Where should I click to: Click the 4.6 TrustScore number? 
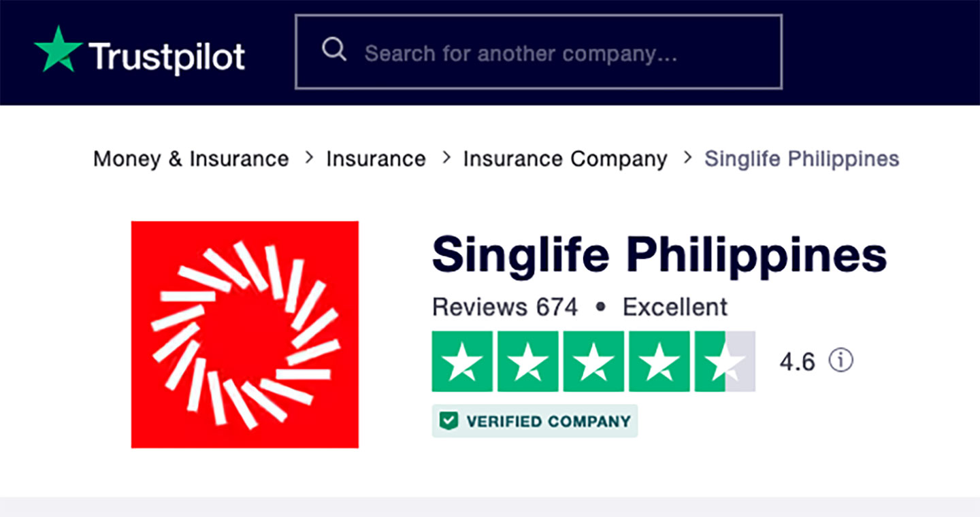pos(797,361)
